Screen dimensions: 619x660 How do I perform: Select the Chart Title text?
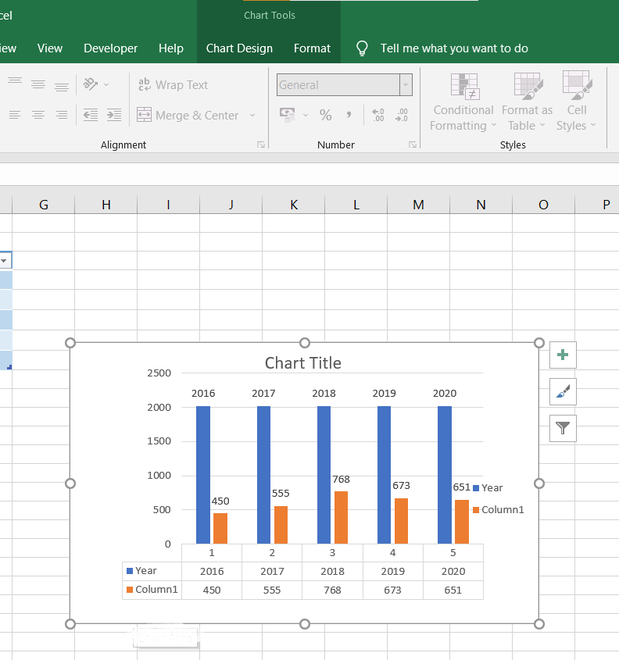[302, 363]
